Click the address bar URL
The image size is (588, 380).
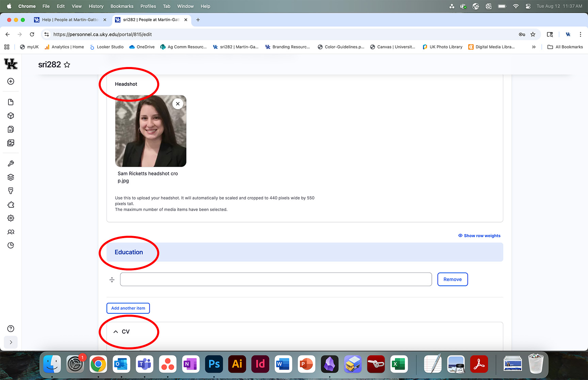(x=102, y=34)
